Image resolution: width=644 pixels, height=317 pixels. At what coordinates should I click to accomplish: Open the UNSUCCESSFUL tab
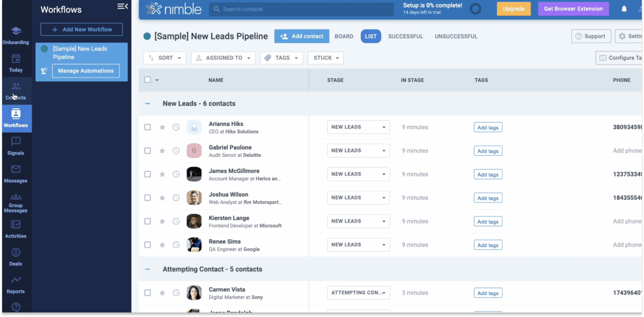(x=455, y=36)
